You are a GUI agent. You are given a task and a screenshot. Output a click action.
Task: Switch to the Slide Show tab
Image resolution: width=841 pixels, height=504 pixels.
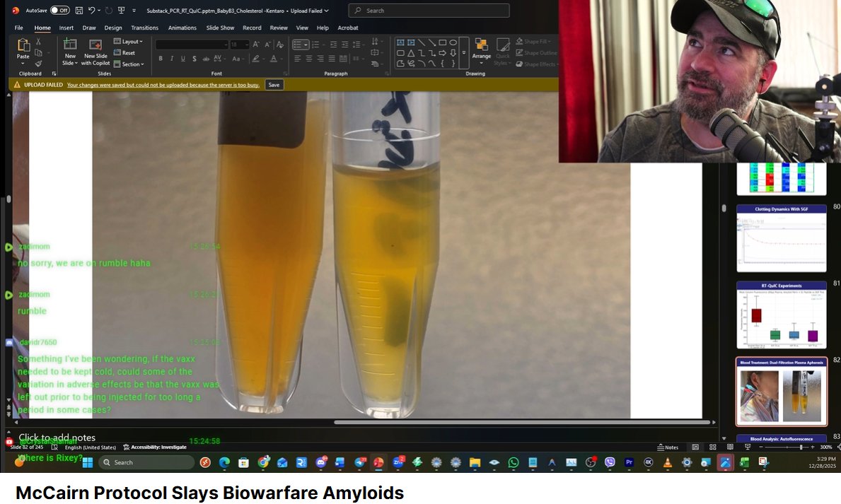(x=221, y=28)
